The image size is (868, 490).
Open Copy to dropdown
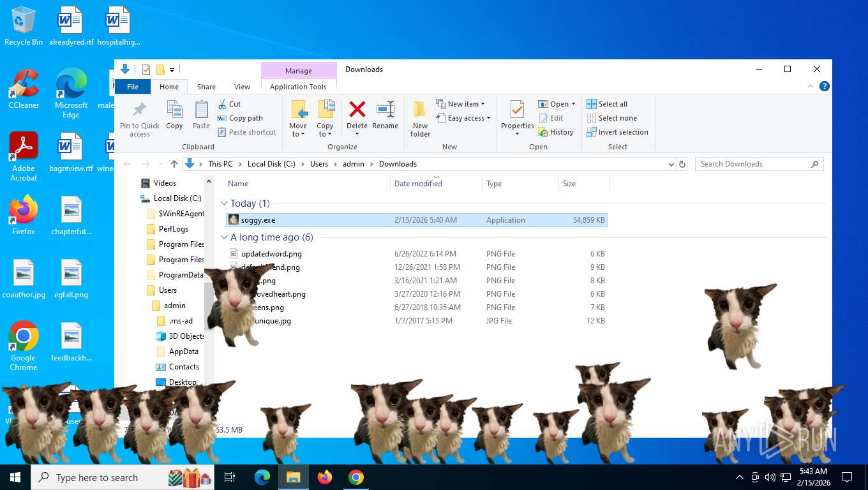pos(325,130)
